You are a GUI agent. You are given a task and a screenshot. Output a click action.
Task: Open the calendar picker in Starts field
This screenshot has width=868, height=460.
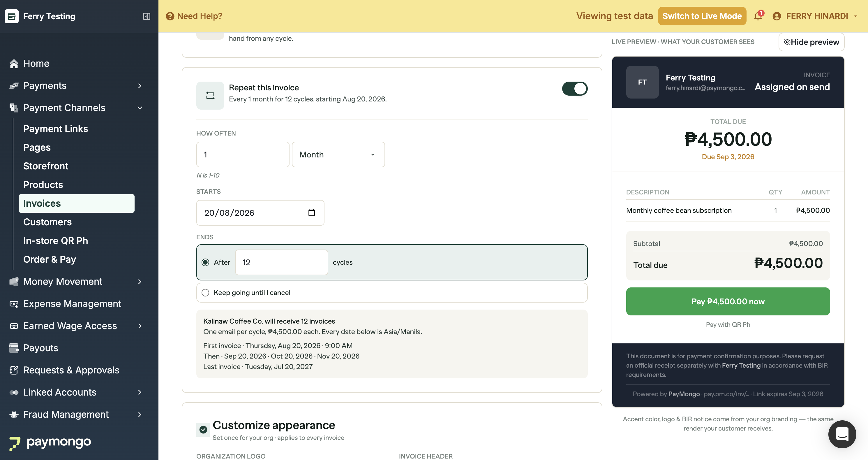(x=311, y=213)
